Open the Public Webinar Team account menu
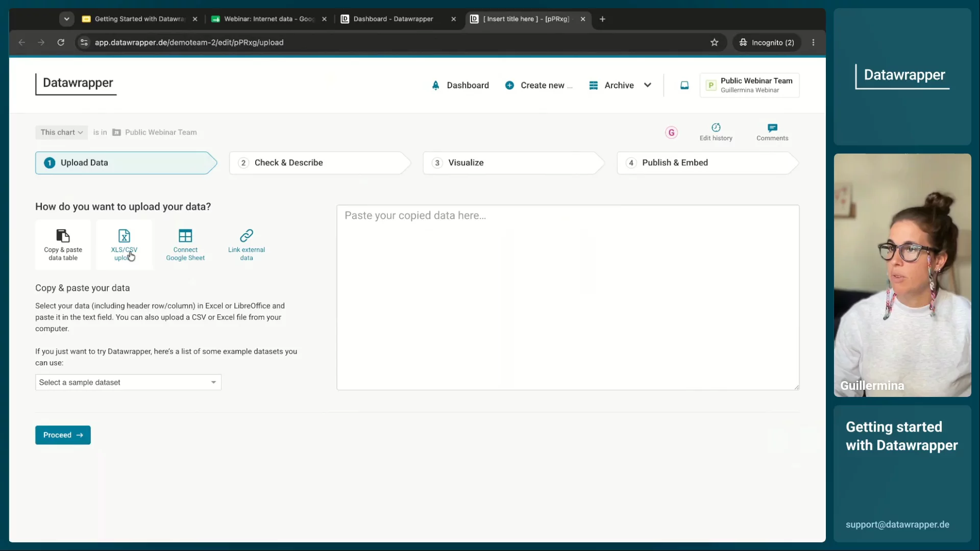Image resolution: width=980 pixels, height=551 pixels. coord(749,85)
